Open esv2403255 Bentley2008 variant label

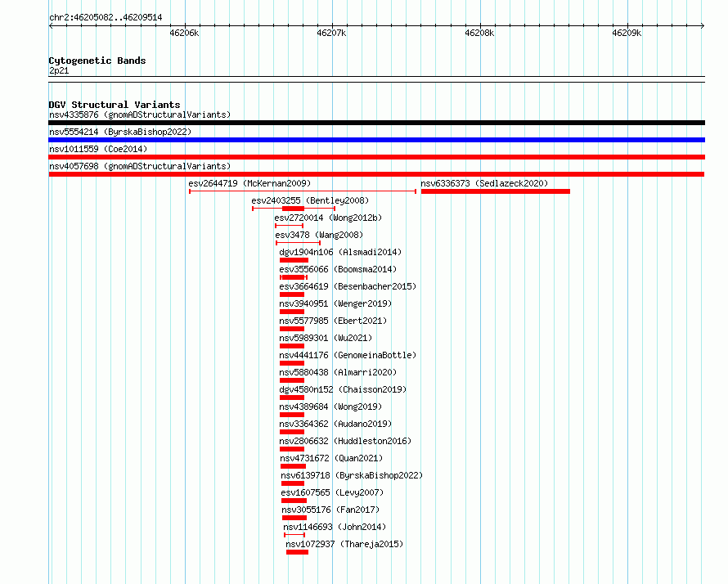click(310, 200)
